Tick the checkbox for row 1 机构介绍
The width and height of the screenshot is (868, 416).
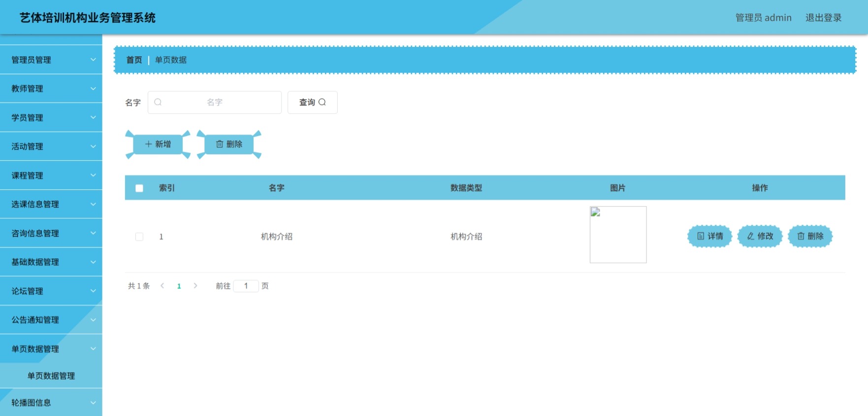139,237
